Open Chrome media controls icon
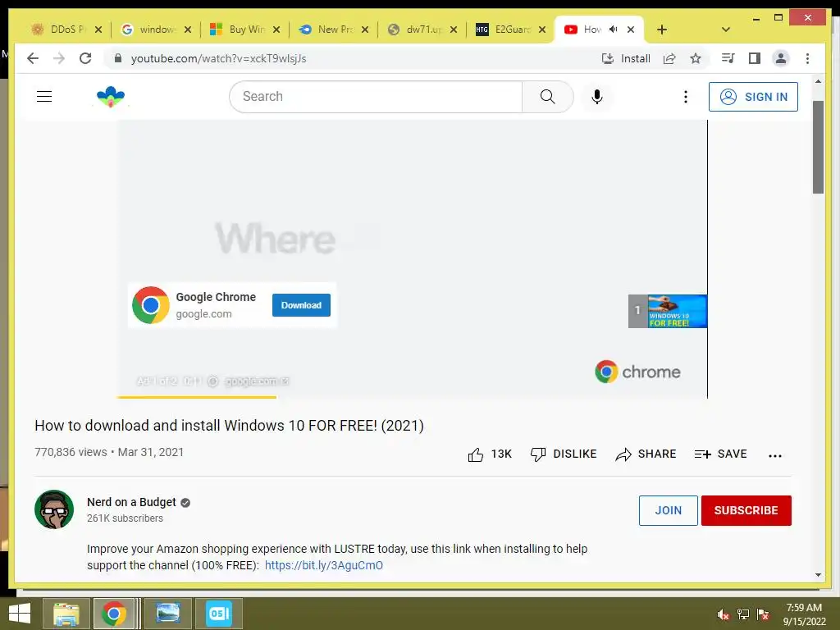This screenshot has height=630, width=840. click(x=728, y=58)
